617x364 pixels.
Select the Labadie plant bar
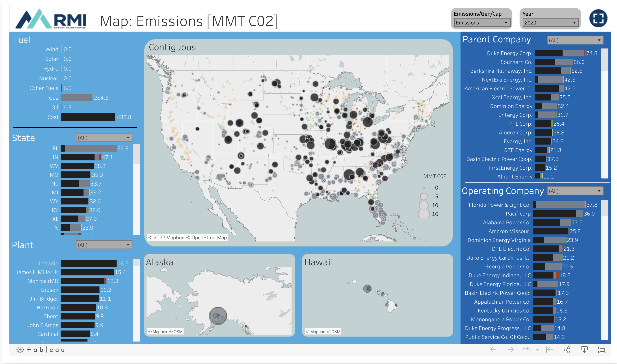tap(89, 263)
